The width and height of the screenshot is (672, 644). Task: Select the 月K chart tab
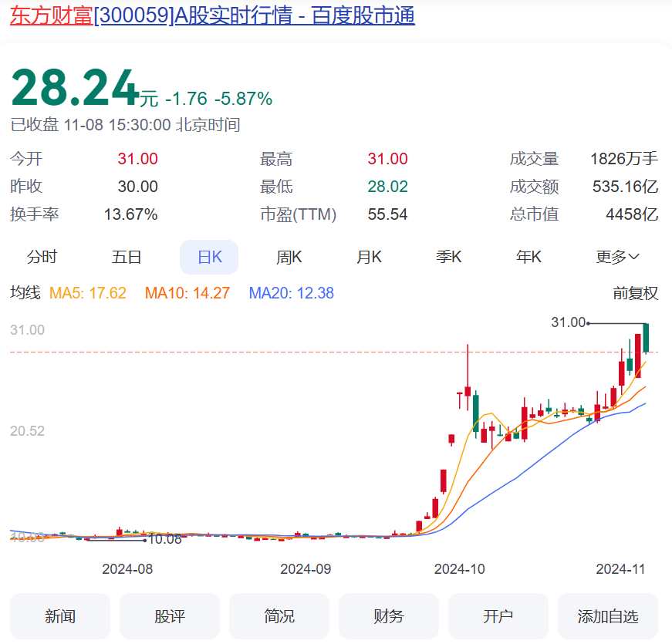[x=369, y=257]
